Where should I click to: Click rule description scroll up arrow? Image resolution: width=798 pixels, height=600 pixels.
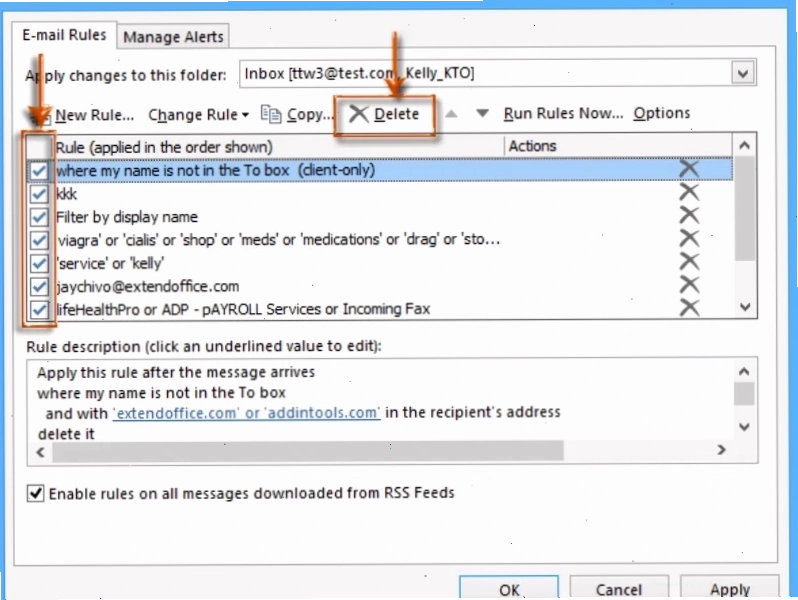(x=744, y=372)
